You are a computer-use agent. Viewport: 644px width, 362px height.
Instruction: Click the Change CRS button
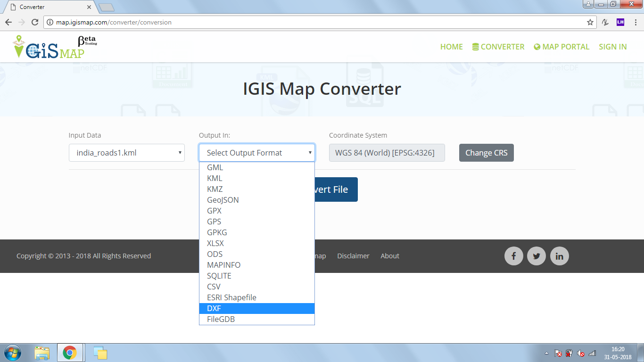click(x=486, y=153)
